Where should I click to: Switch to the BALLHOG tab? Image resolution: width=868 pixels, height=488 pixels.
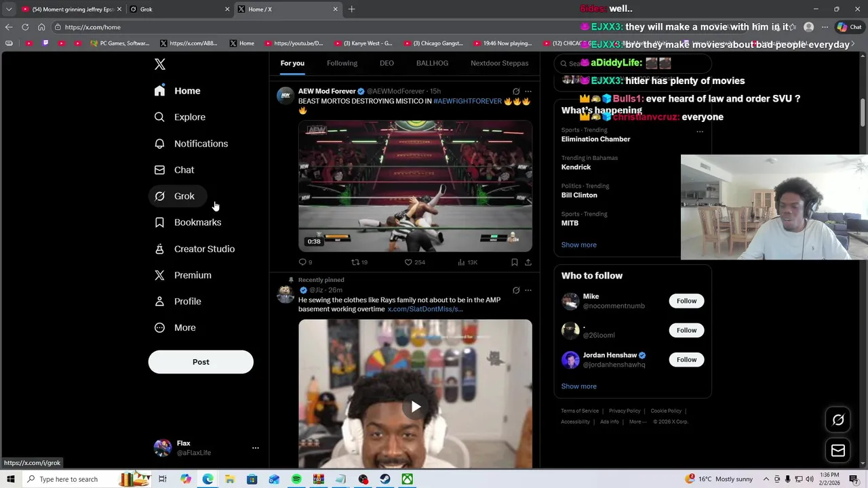[x=432, y=63]
